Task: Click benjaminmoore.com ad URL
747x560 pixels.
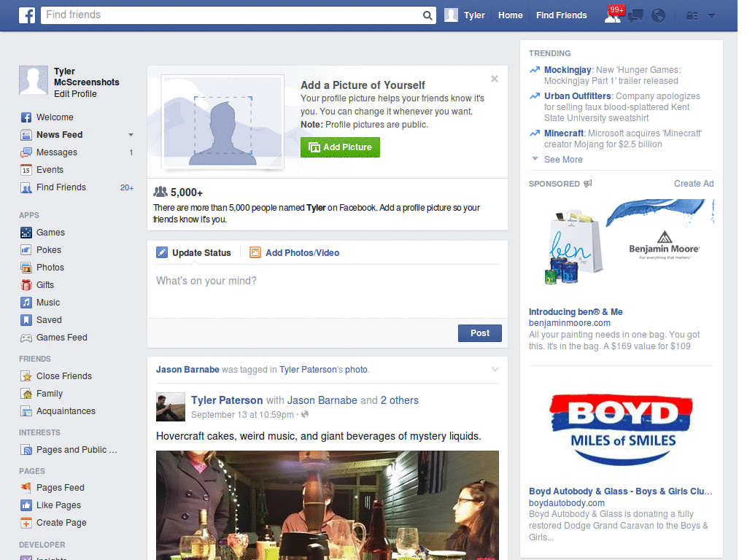Action: (569, 323)
